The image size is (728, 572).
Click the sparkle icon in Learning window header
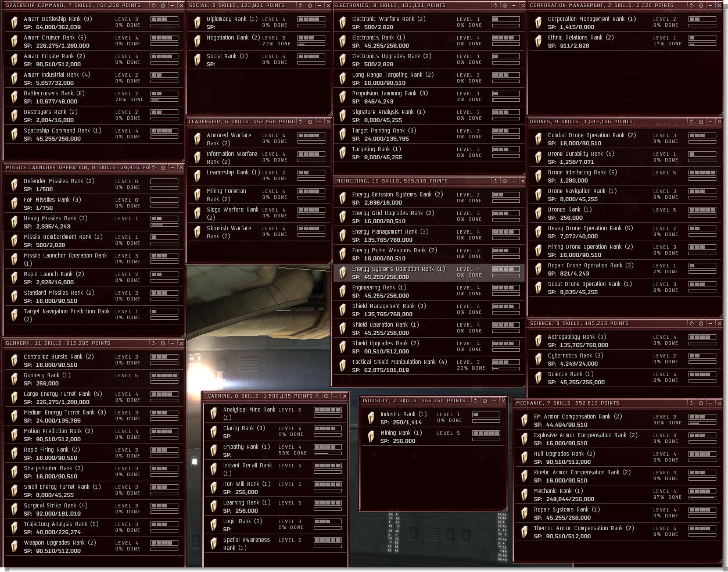click(x=318, y=396)
